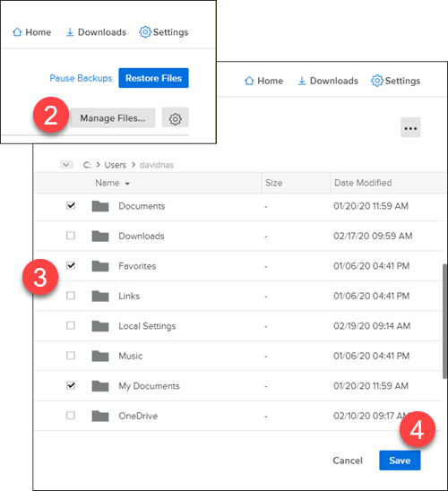Navigate to Users in breadcrumb
The width and height of the screenshot is (448, 491).
pyautogui.click(x=116, y=165)
